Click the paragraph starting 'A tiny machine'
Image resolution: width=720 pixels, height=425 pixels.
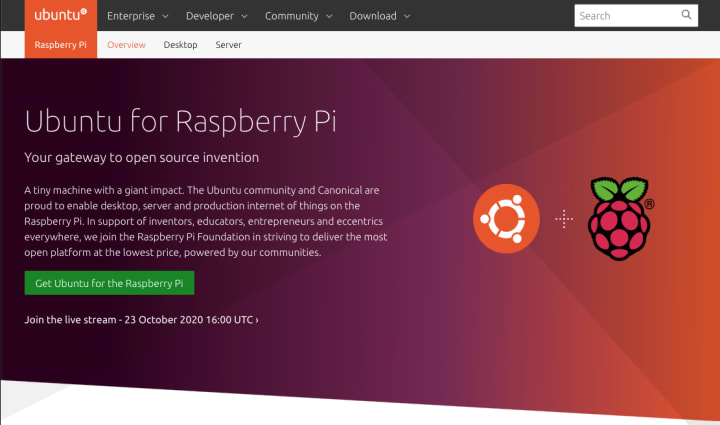point(206,221)
